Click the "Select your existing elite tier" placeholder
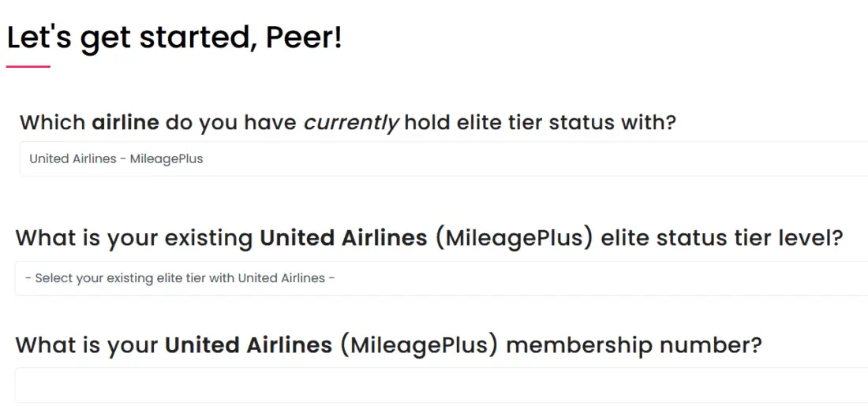 [180, 278]
